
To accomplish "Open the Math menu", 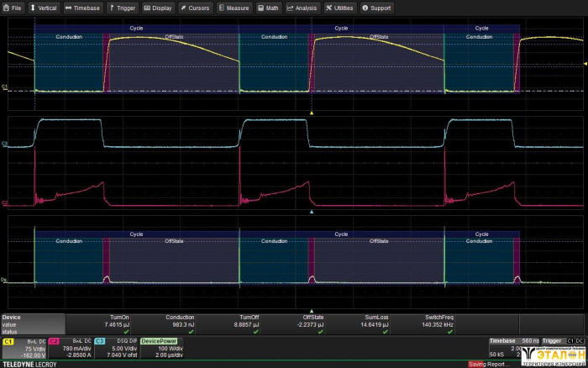I will pyautogui.click(x=269, y=8).
